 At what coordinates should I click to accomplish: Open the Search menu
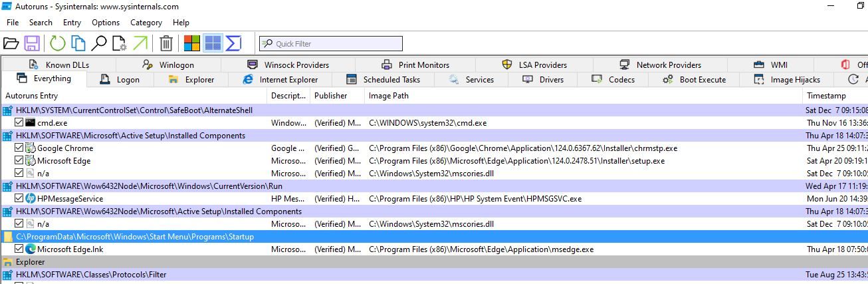pos(41,22)
